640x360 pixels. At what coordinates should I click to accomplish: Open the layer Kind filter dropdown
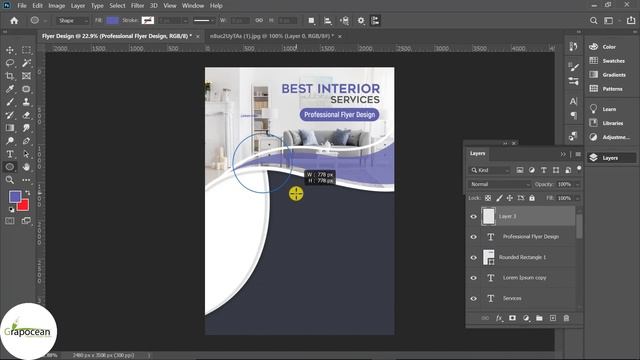489,170
